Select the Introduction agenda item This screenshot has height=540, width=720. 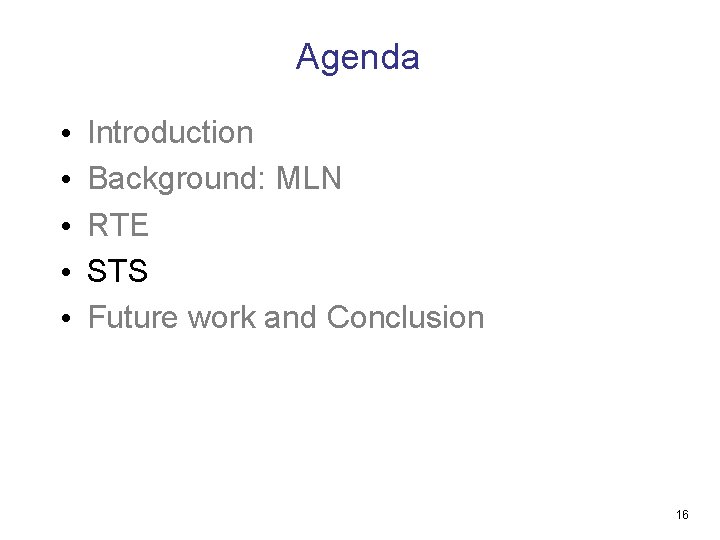[x=170, y=132]
